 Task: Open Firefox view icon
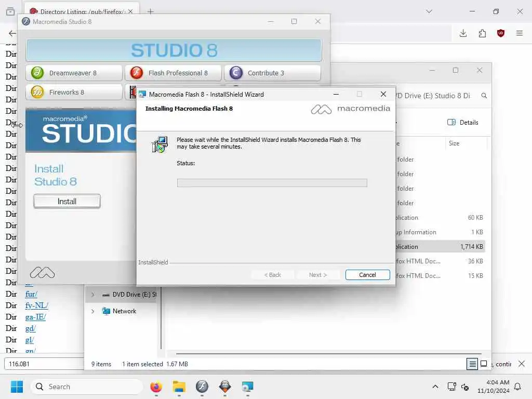10,11
